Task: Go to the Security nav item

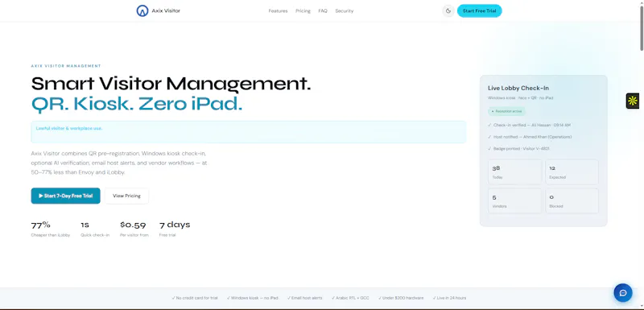Action: (x=345, y=11)
